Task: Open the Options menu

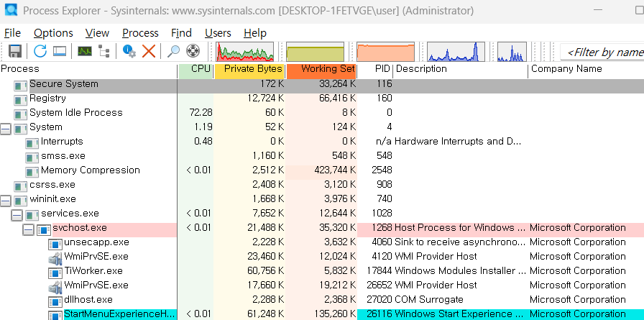Action: click(x=53, y=33)
